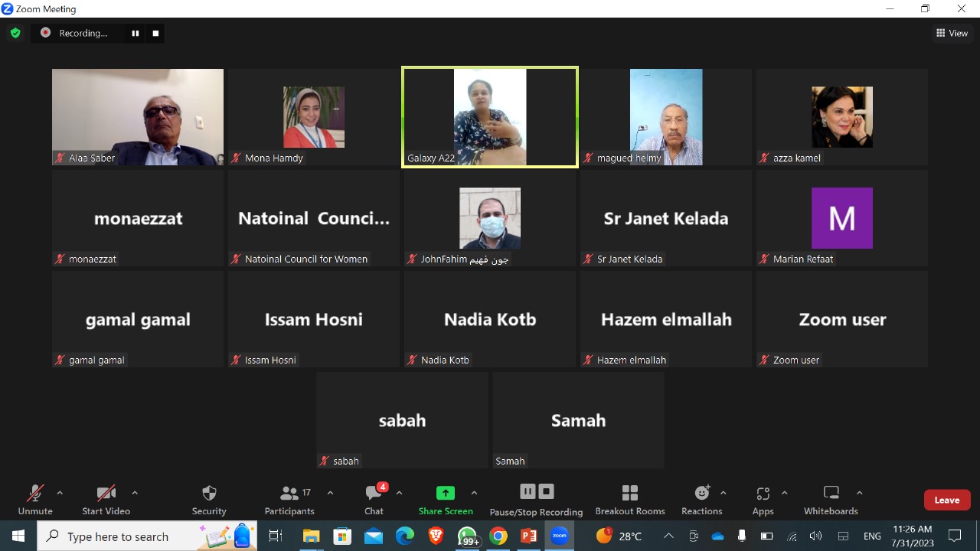Stop the recording from the top bar

click(x=155, y=33)
